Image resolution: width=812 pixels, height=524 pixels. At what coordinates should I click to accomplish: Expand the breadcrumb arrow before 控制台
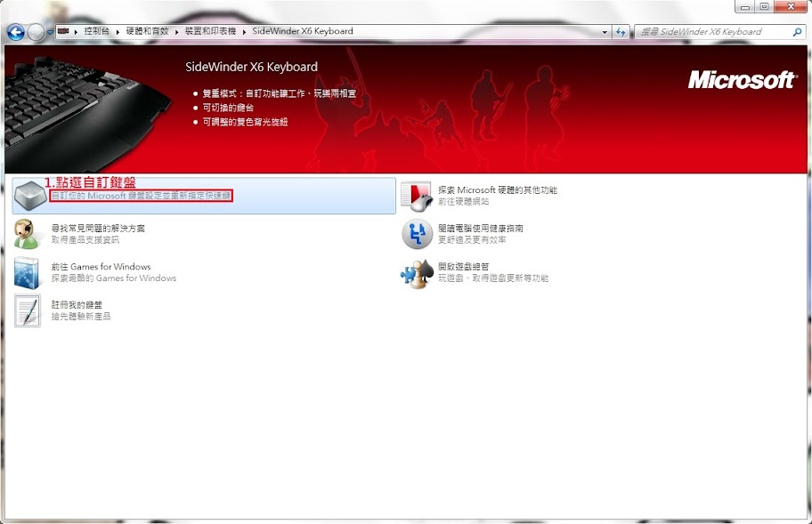tap(77, 31)
